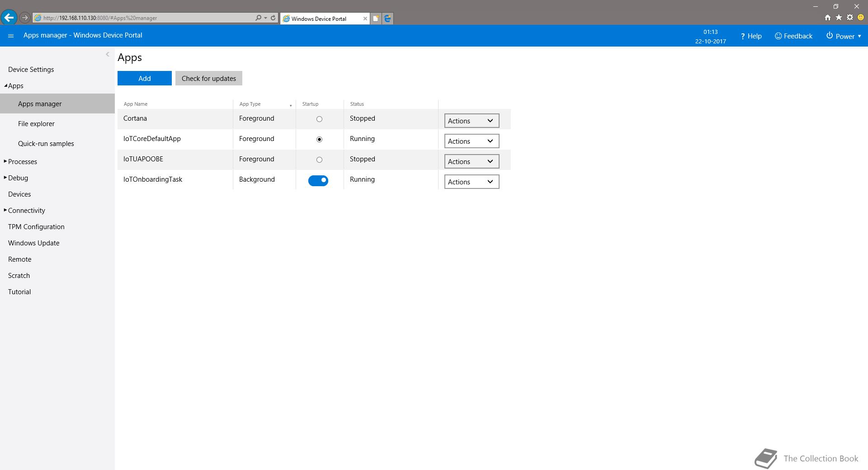This screenshot has height=470, width=868.
Task: Sort by the App Type column header
Action: point(250,104)
